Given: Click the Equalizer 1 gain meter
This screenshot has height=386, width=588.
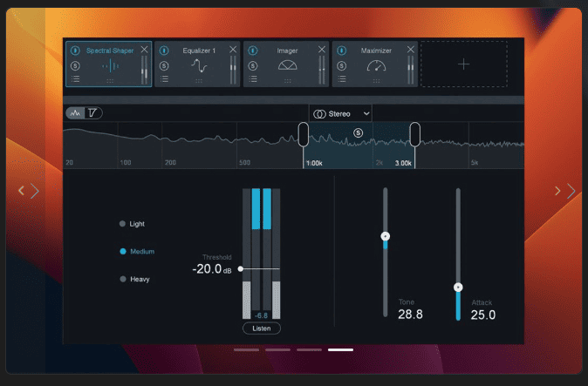Looking at the screenshot, I should (x=233, y=70).
